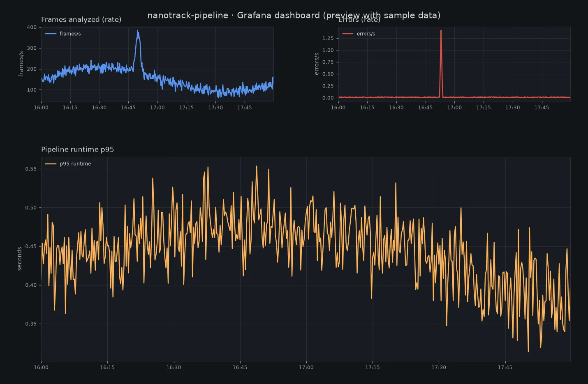Click the '400' tick on the frames chart
588x384 pixels.
tap(32, 27)
